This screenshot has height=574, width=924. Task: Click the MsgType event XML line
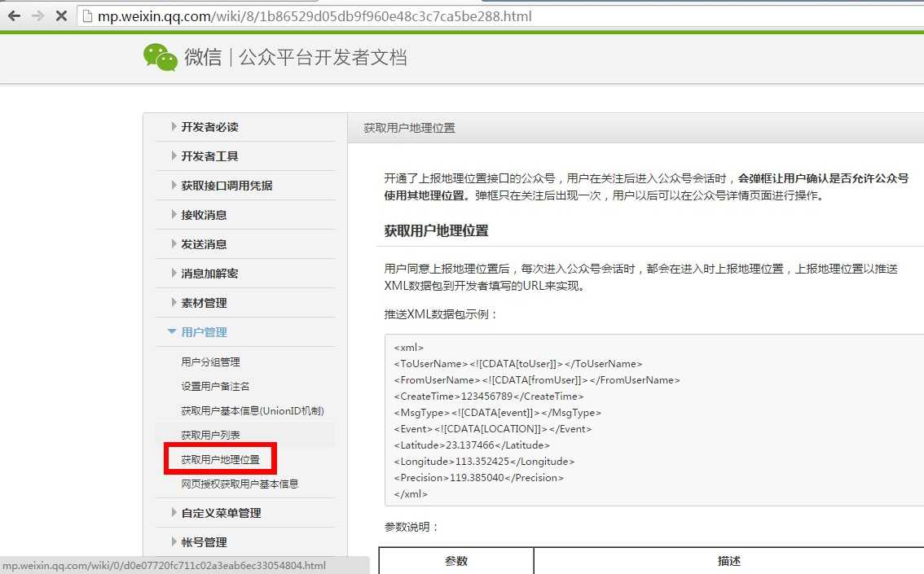pos(497,413)
